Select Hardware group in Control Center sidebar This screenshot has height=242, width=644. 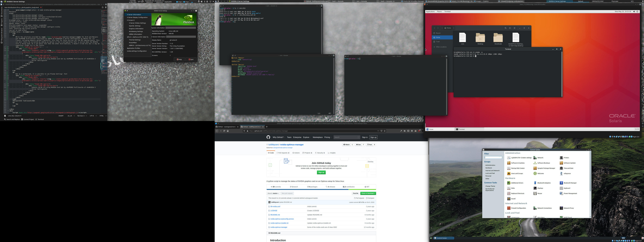(489, 168)
